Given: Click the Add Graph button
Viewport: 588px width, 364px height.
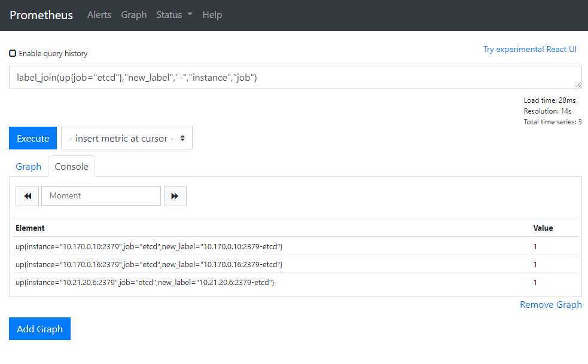Looking at the screenshot, I should 39,329.
